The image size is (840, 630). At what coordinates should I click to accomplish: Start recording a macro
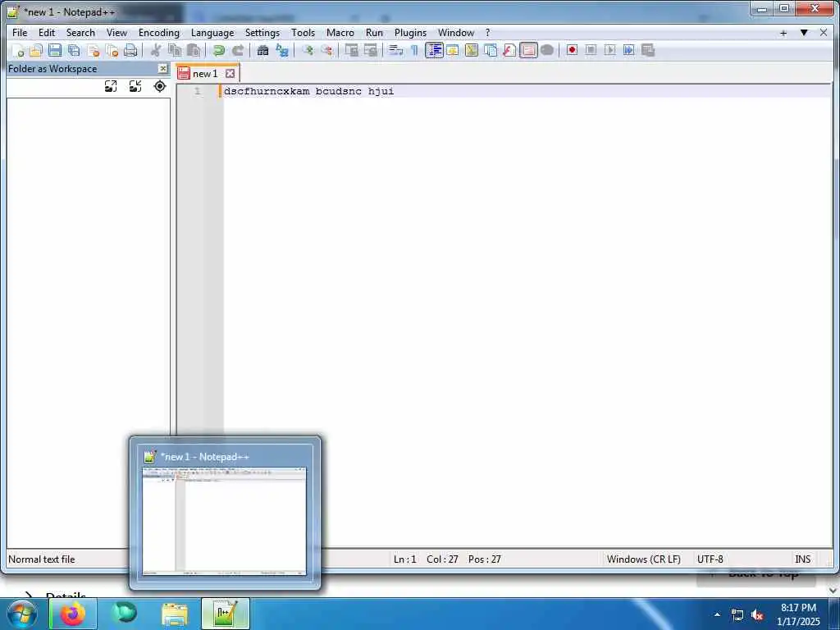pyautogui.click(x=572, y=50)
